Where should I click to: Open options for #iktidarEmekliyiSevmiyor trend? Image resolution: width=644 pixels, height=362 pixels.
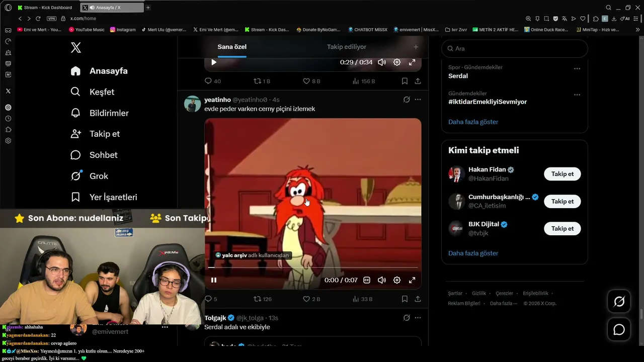pos(577,95)
